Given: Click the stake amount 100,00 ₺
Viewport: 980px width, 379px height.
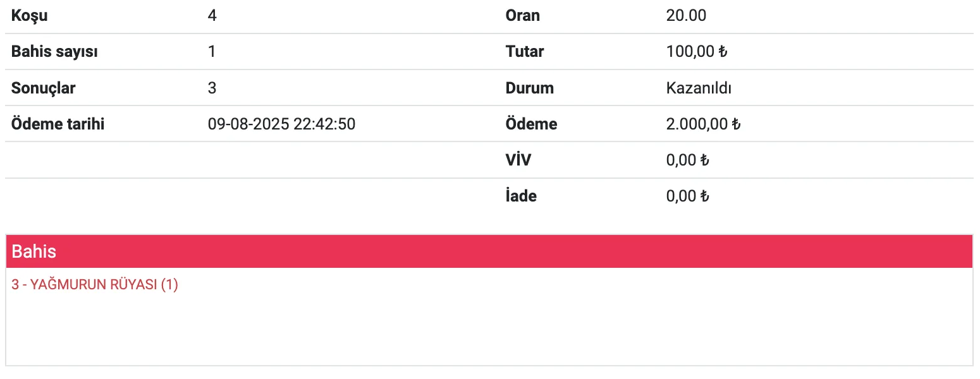Looking at the screenshot, I should (697, 52).
